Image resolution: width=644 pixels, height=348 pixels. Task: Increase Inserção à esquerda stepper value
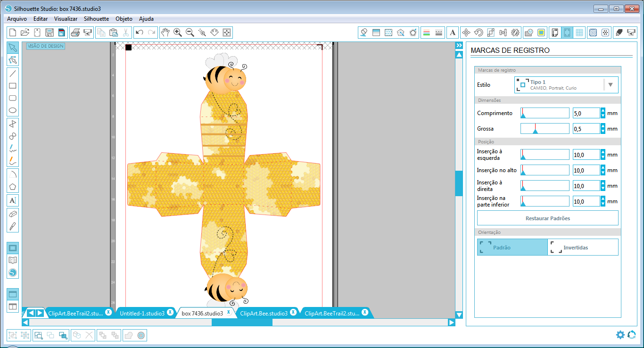pos(603,152)
